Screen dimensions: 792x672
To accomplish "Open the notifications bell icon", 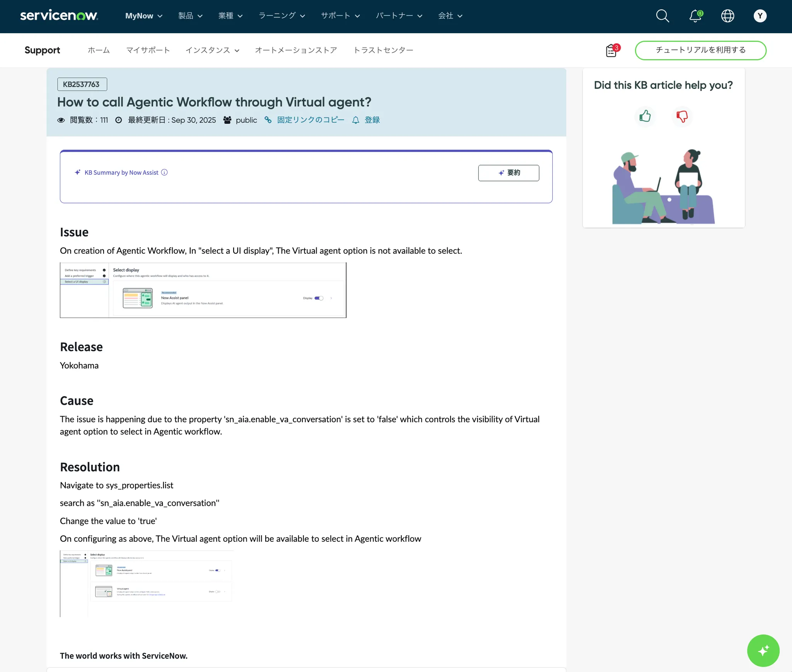I will [x=695, y=16].
